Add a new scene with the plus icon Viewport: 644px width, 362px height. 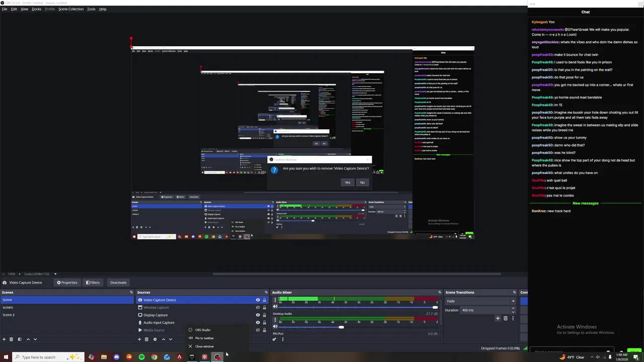click(x=4, y=339)
